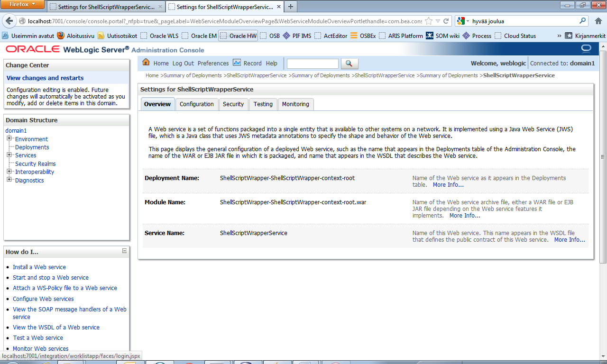
Task: Open the PIF IMS bookmark
Action: [x=297, y=36]
